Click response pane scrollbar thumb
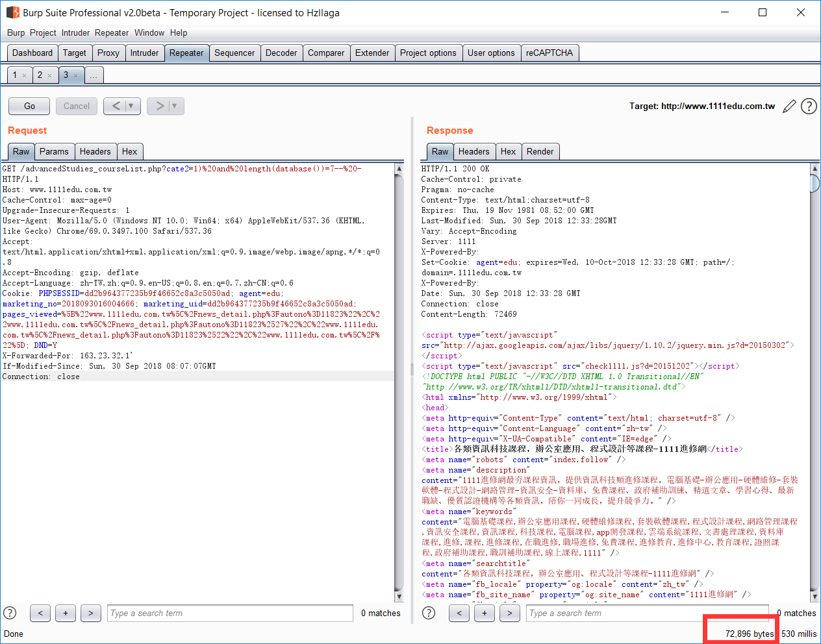 click(815, 183)
